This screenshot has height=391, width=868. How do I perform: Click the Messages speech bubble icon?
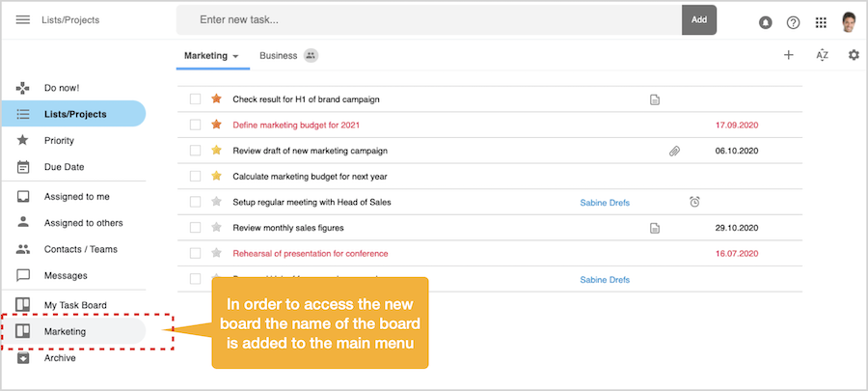pos(23,276)
